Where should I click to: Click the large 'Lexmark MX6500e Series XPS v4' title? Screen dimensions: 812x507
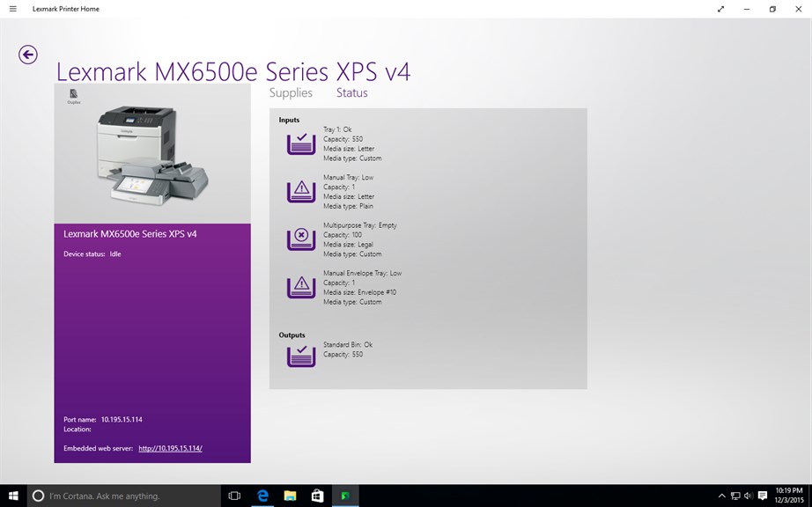click(233, 71)
